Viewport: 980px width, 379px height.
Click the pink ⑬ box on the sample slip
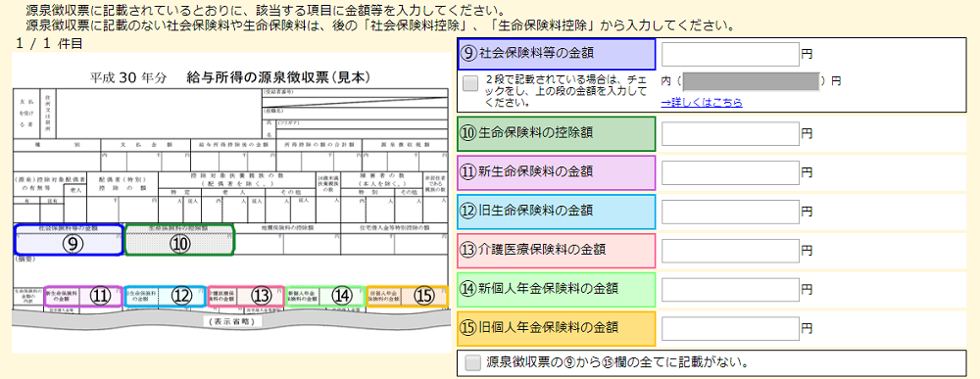(x=246, y=296)
